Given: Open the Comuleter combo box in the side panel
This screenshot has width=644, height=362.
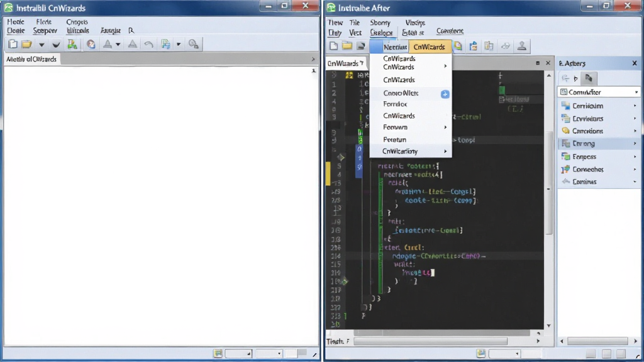Looking at the screenshot, I should pos(599,92).
